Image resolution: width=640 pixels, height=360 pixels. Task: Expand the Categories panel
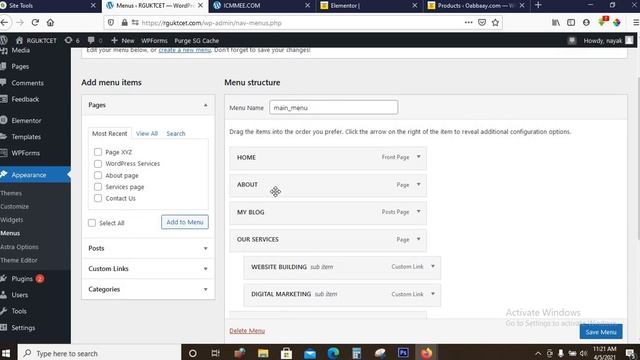(205, 289)
